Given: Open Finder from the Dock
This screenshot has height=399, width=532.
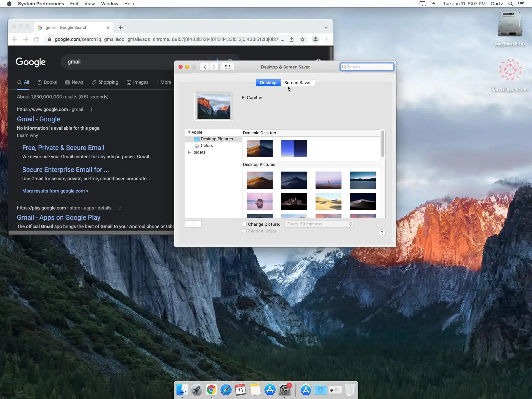Looking at the screenshot, I should pyautogui.click(x=182, y=390).
